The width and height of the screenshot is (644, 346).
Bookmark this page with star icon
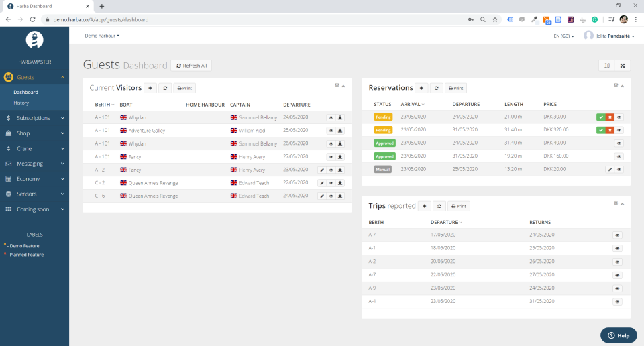pos(495,19)
